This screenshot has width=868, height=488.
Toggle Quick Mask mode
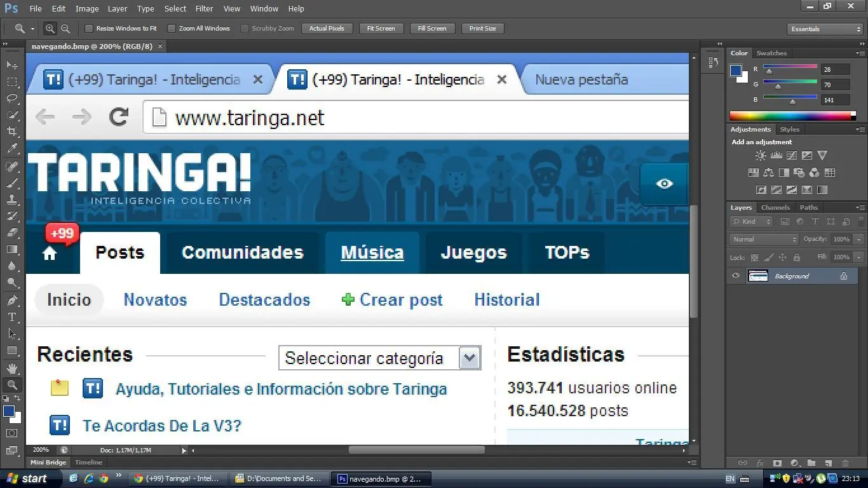click(x=12, y=433)
